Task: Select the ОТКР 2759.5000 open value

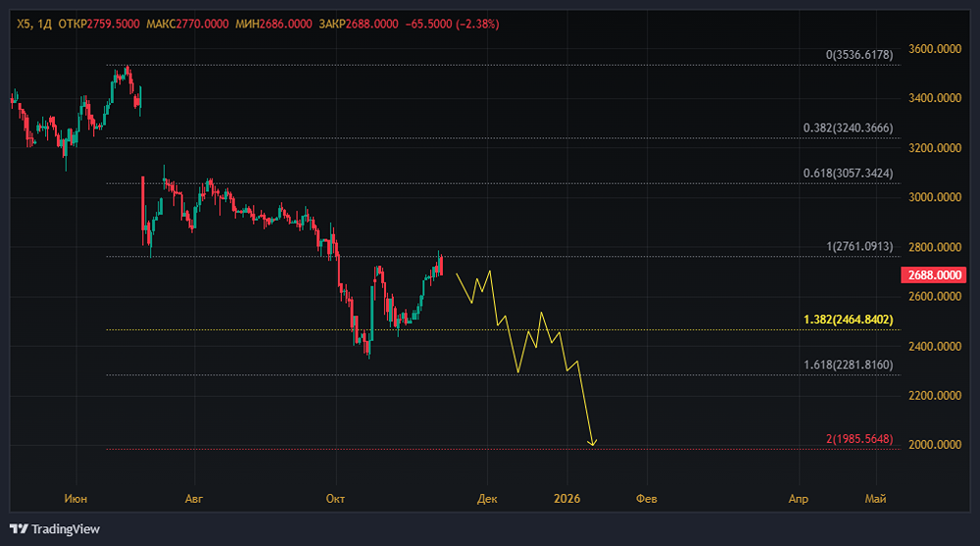Action: [99, 24]
